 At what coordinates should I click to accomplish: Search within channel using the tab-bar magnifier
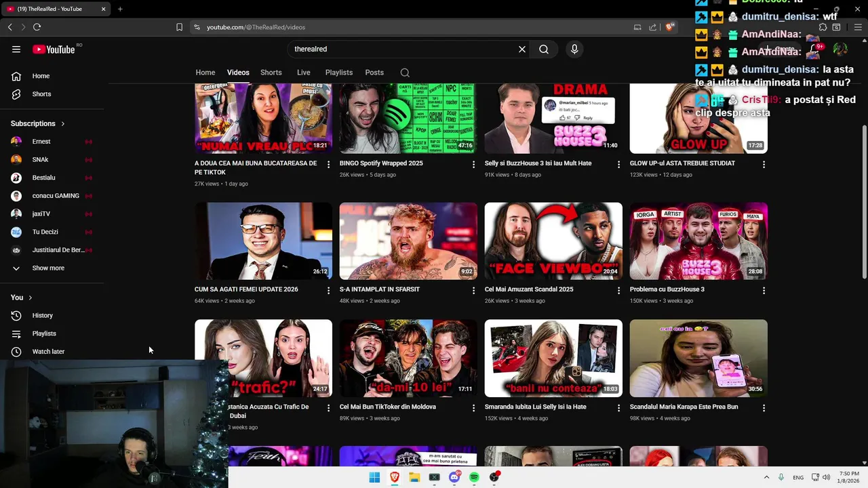pos(405,73)
